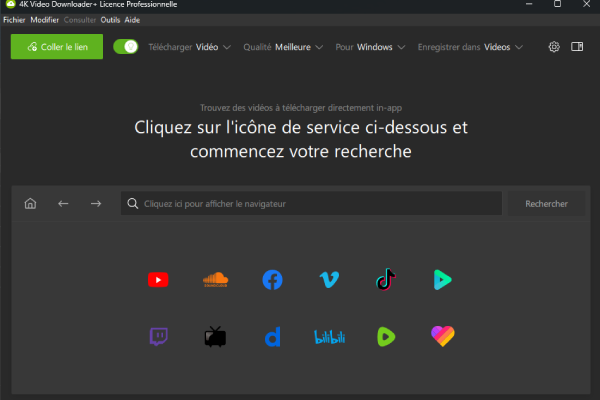Screen dimensions: 600x400
Task: Expand the Enregistrer dans Videos dropdown
Action: [470, 47]
